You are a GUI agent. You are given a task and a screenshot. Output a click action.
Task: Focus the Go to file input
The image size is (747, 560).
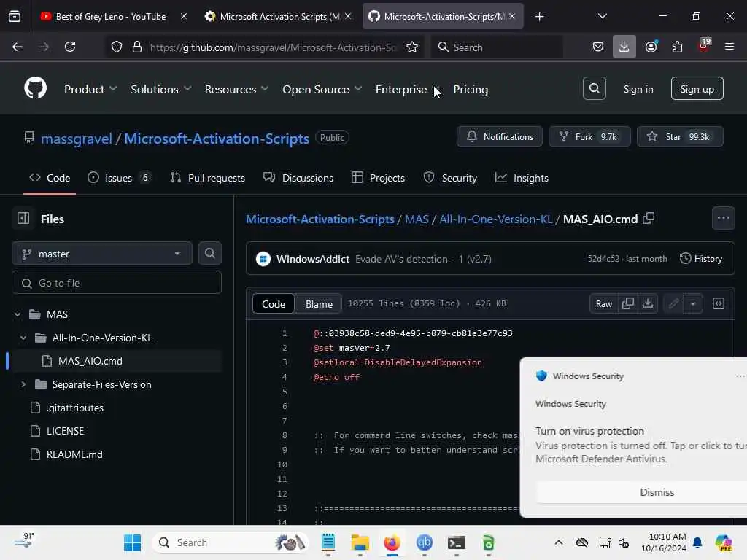tap(116, 283)
